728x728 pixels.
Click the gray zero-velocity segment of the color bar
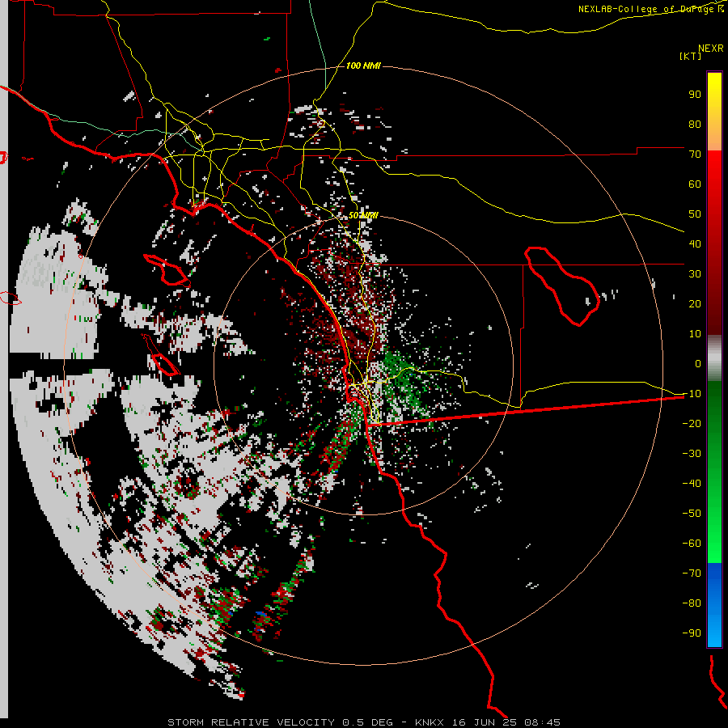click(x=714, y=358)
